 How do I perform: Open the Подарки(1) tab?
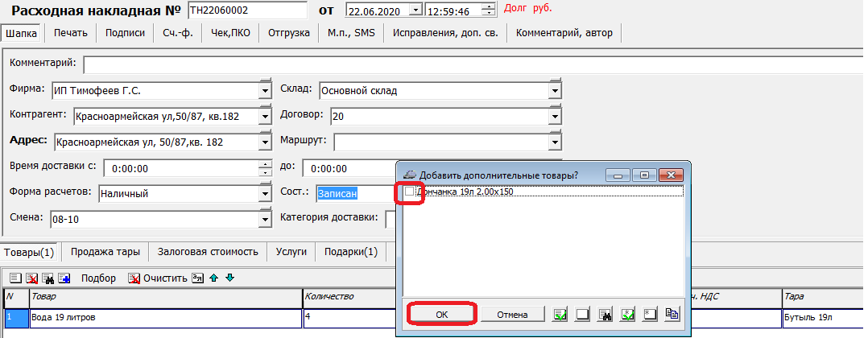(x=350, y=252)
